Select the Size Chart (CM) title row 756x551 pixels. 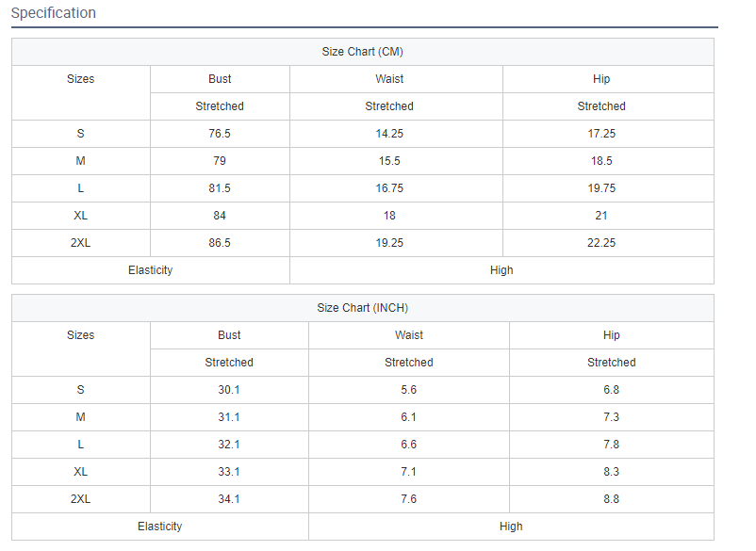tap(362, 52)
